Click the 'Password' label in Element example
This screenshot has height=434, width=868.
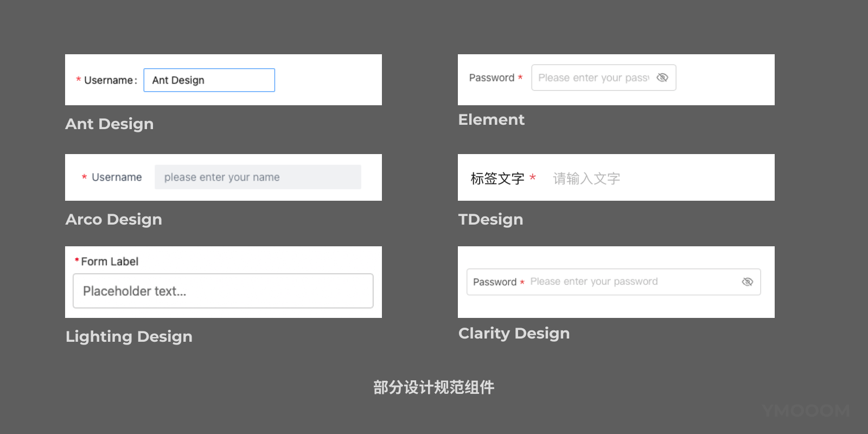[x=492, y=78]
